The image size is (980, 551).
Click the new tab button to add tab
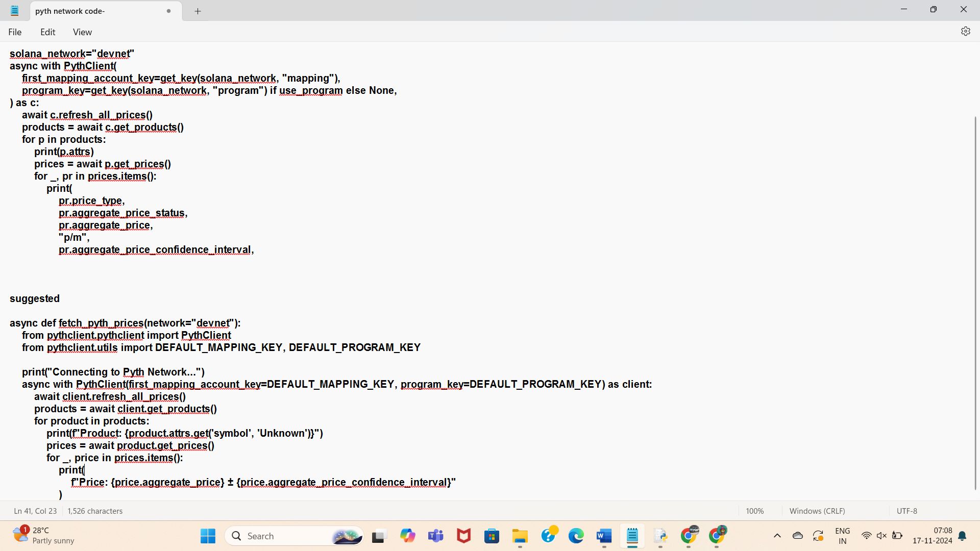198,10
